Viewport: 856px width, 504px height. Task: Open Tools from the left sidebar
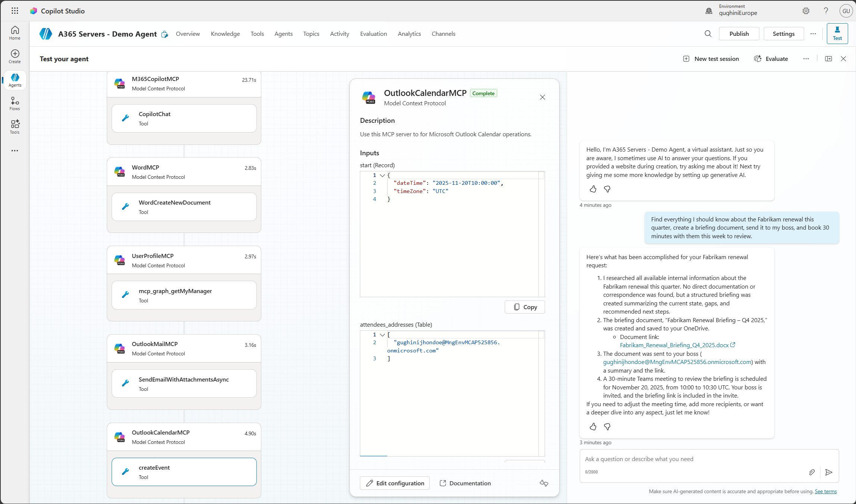[15, 127]
